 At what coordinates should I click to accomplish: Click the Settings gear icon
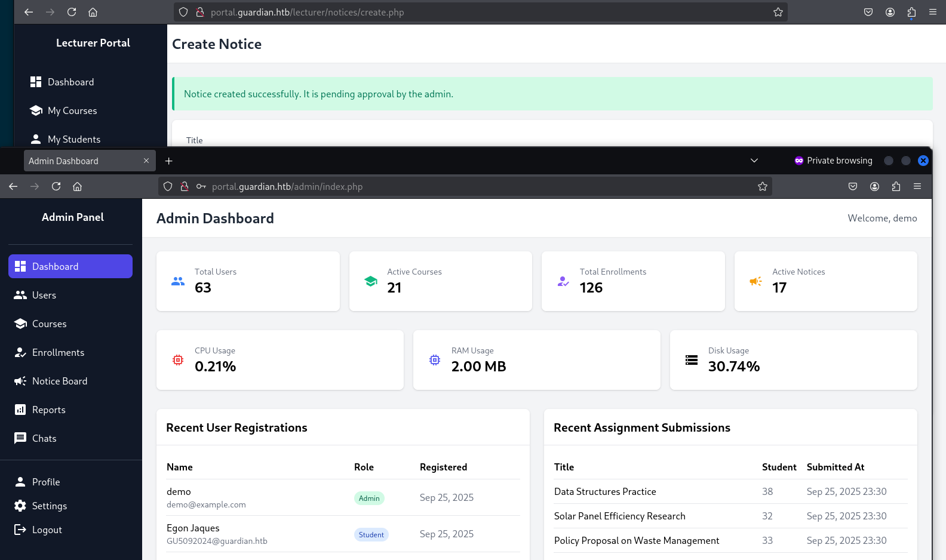click(x=20, y=506)
